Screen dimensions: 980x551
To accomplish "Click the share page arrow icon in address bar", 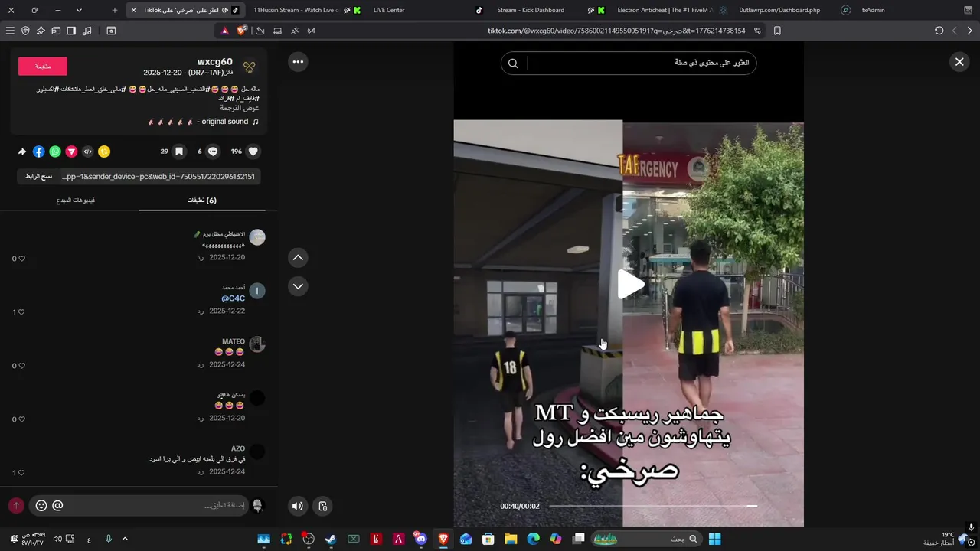I will (260, 31).
